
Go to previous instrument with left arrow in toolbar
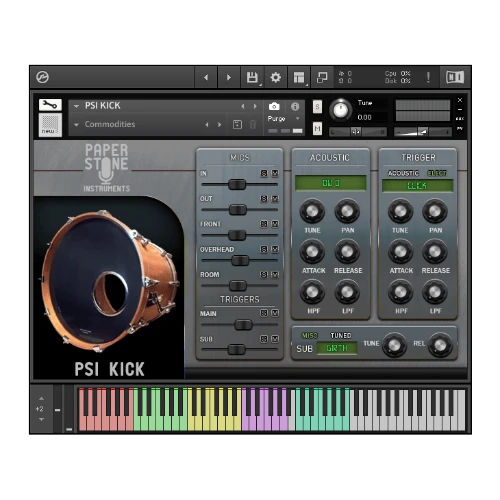tap(206, 77)
